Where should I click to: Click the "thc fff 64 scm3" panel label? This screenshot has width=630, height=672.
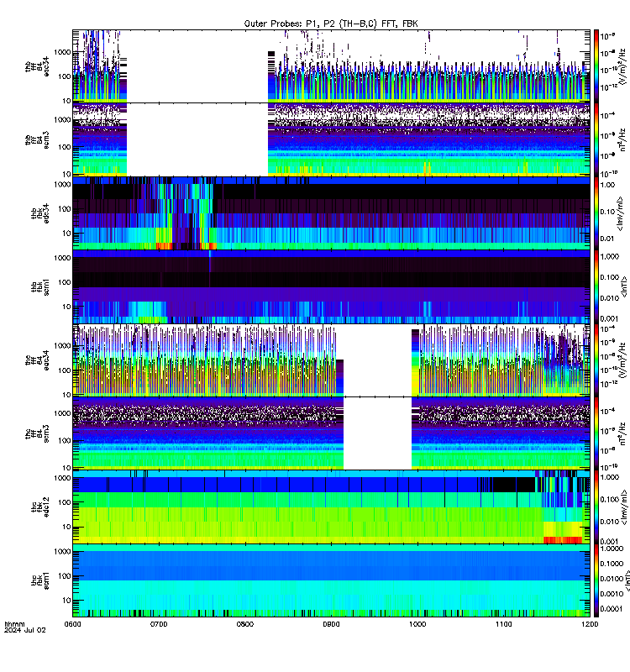point(37,433)
